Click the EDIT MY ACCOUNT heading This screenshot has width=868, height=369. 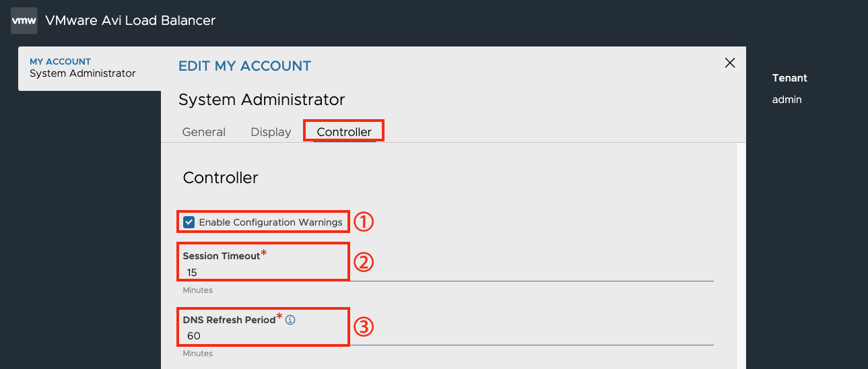coord(244,66)
